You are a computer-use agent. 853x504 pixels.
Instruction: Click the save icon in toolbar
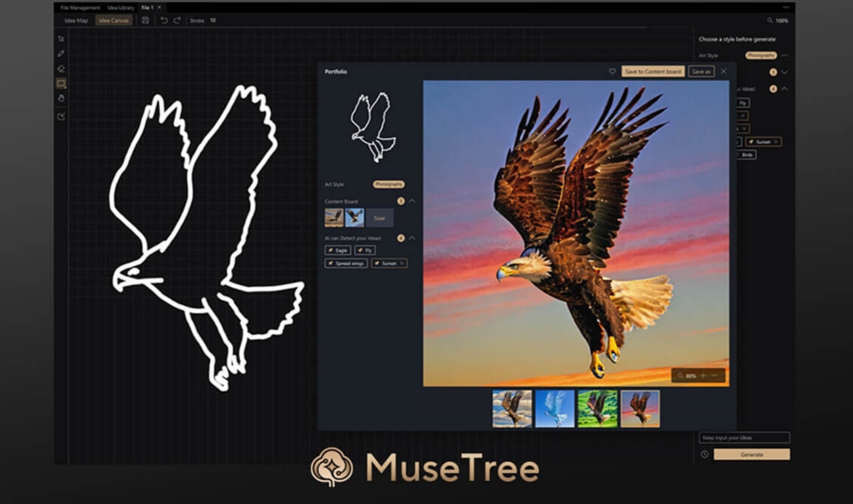[x=146, y=20]
